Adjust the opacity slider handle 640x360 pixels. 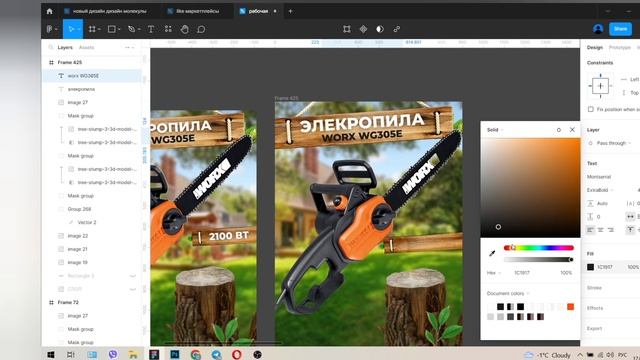tap(571, 260)
